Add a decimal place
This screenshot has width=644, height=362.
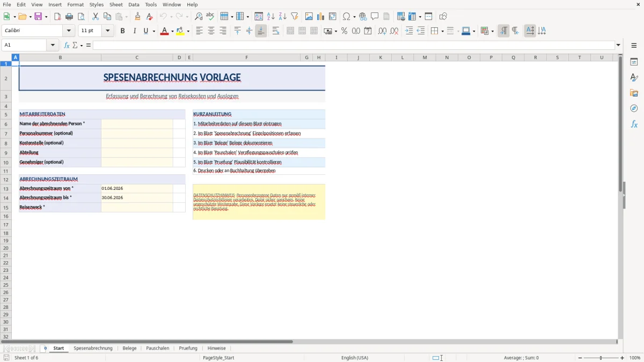tap(382, 31)
